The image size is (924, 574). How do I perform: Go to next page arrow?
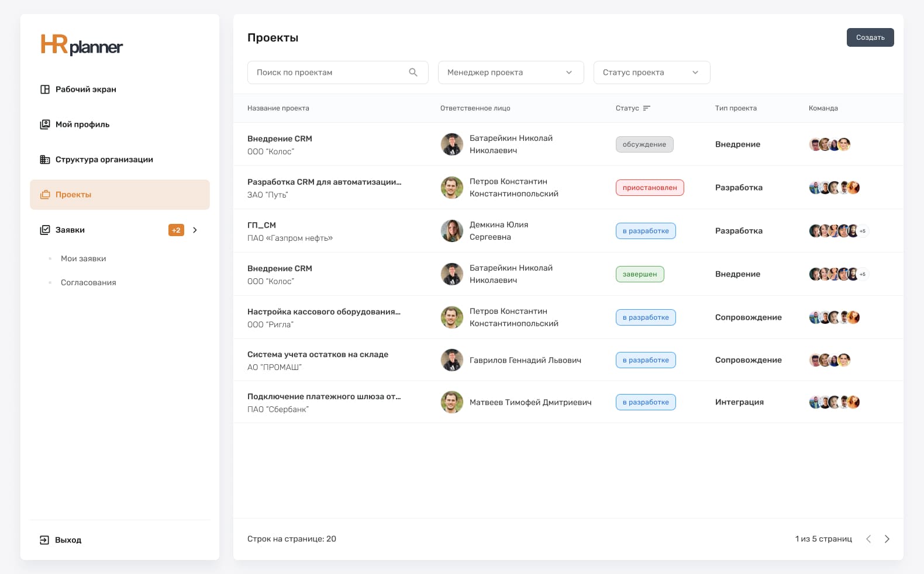click(x=887, y=539)
